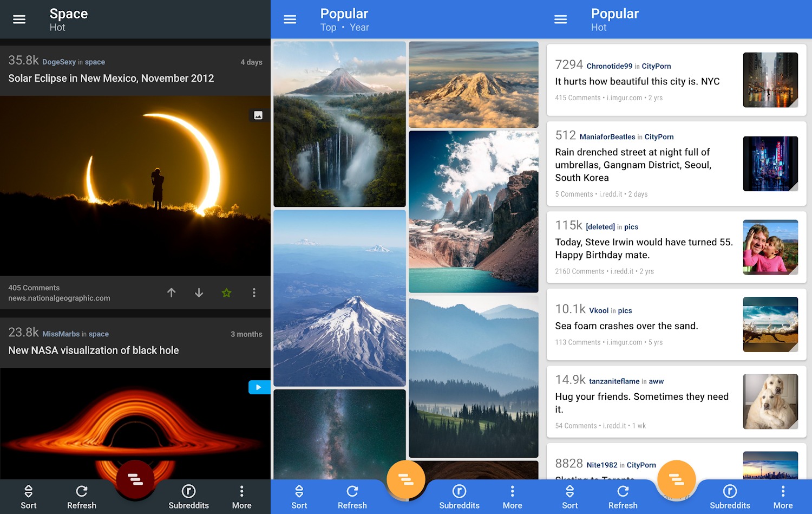Screen dimensions: 812x514
Task: Open the Top • Year sort selector
Action: tap(344, 27)
